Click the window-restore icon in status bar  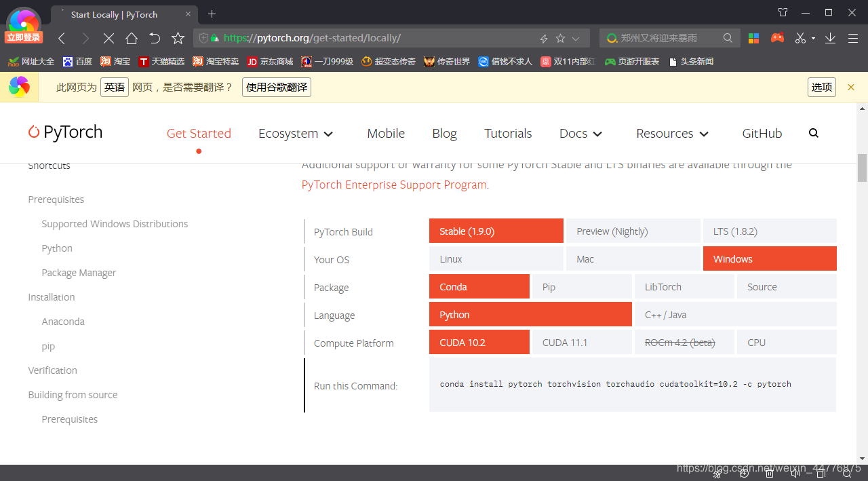(821, 474)
